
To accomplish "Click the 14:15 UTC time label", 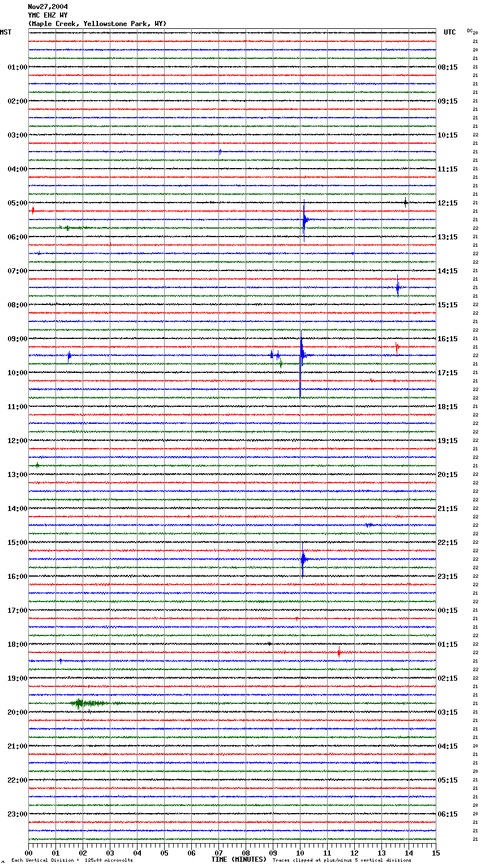I will [448, 271].
